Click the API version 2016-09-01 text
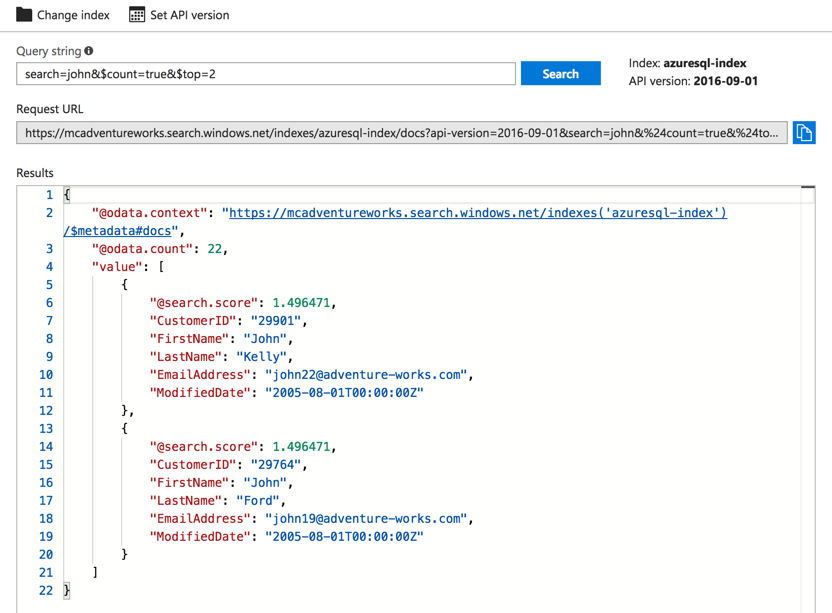 tap(725, 81)
